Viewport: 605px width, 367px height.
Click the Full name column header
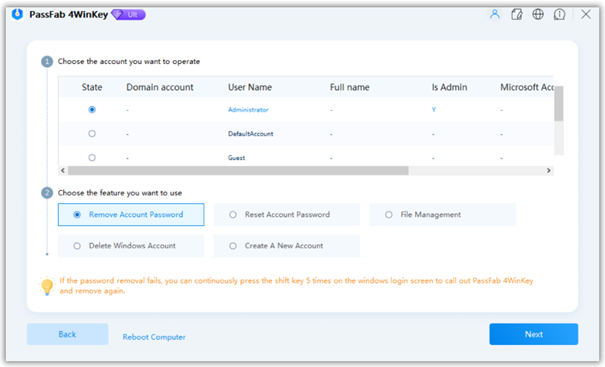[x=350, y=87]
